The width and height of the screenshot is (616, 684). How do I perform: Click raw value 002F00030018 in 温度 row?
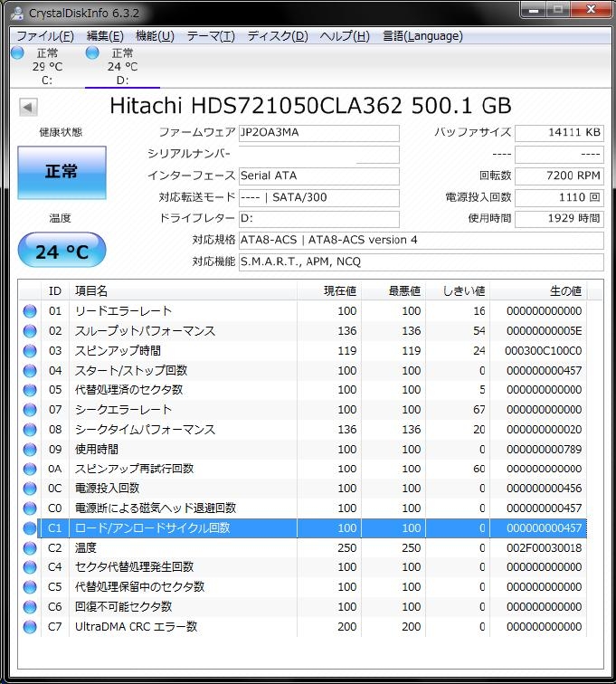544,548
